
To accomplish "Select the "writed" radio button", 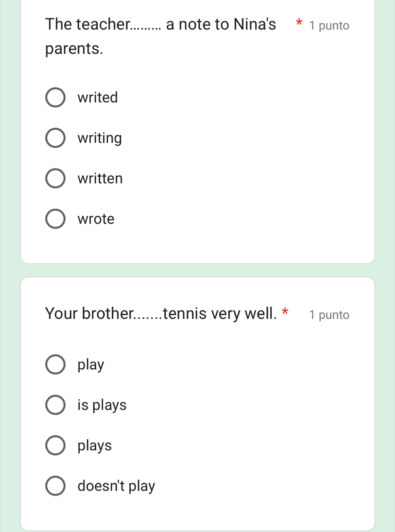I will click(x=55, y=97).
